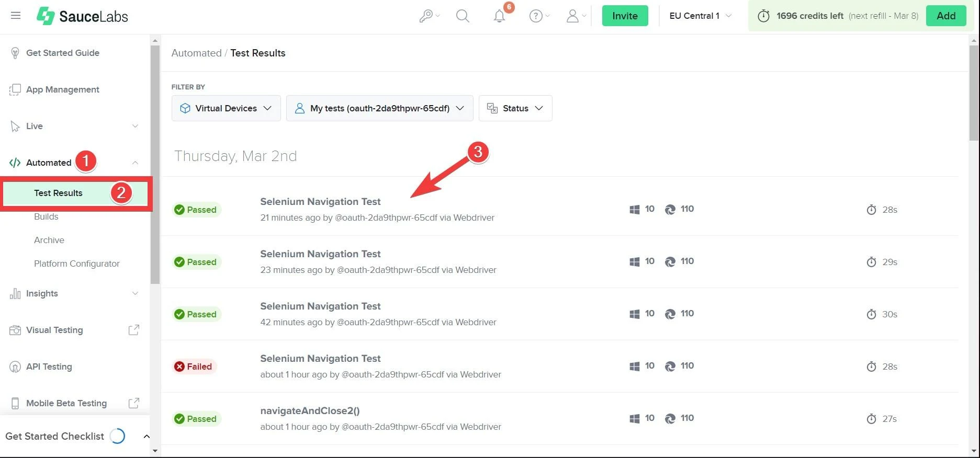Viewport: 980px width, 458px height.
Task: Open the access key (tunnel) menu icon
Action: coord(426,16)
